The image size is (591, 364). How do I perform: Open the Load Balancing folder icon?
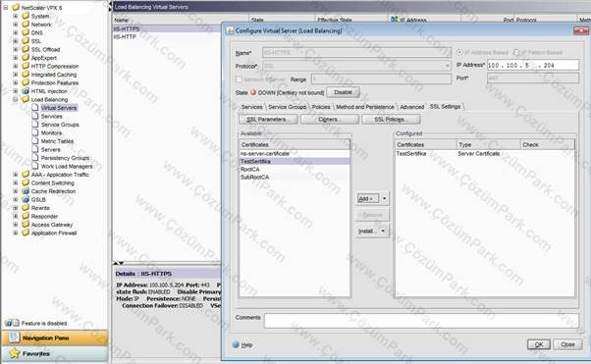click(x=26, y=99)
